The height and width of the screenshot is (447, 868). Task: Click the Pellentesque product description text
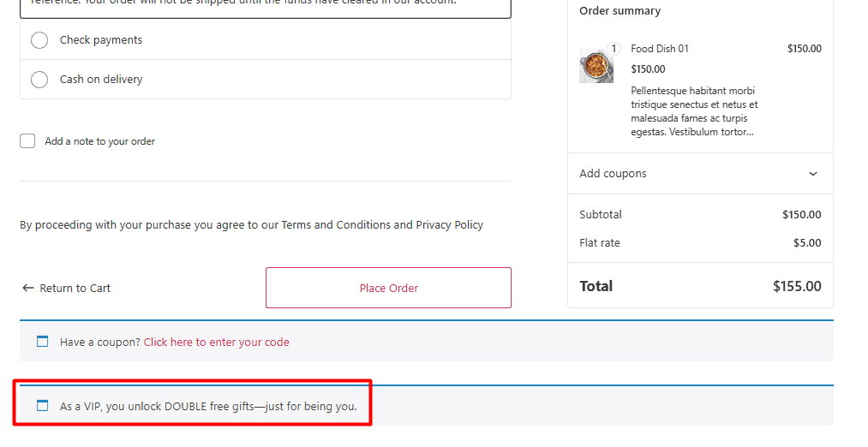pyautogui.click(x=694, y=111)
